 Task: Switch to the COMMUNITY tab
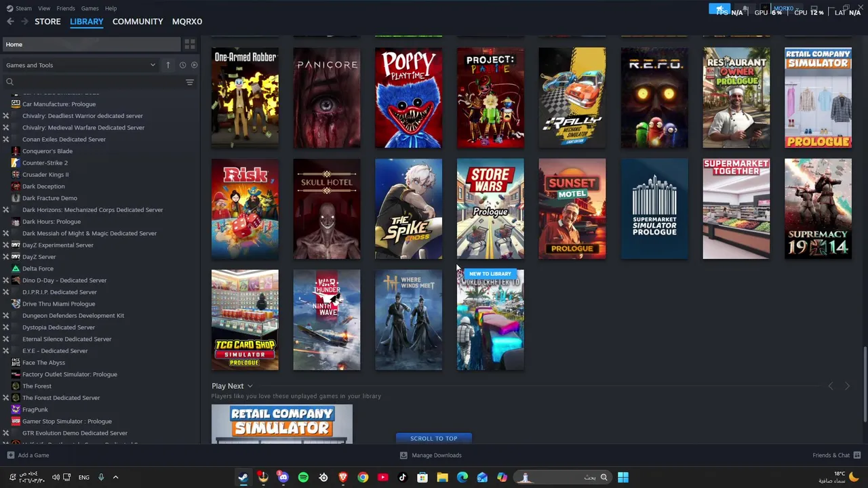pos(138,22)
